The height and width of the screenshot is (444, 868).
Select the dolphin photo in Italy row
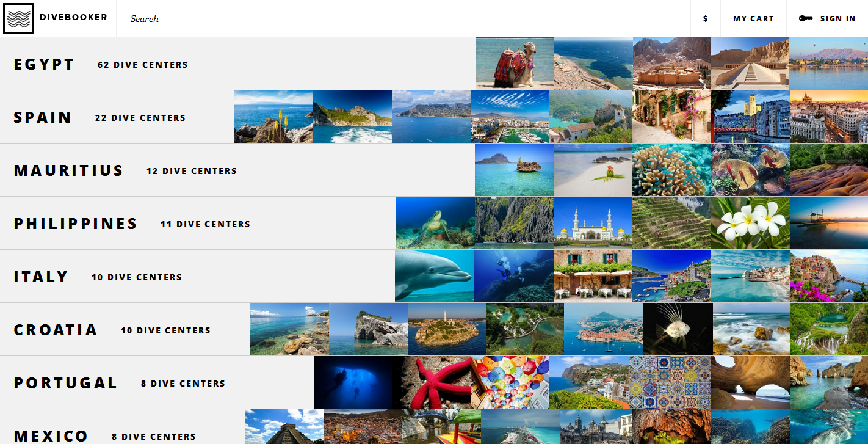click(x=434, y=276)
